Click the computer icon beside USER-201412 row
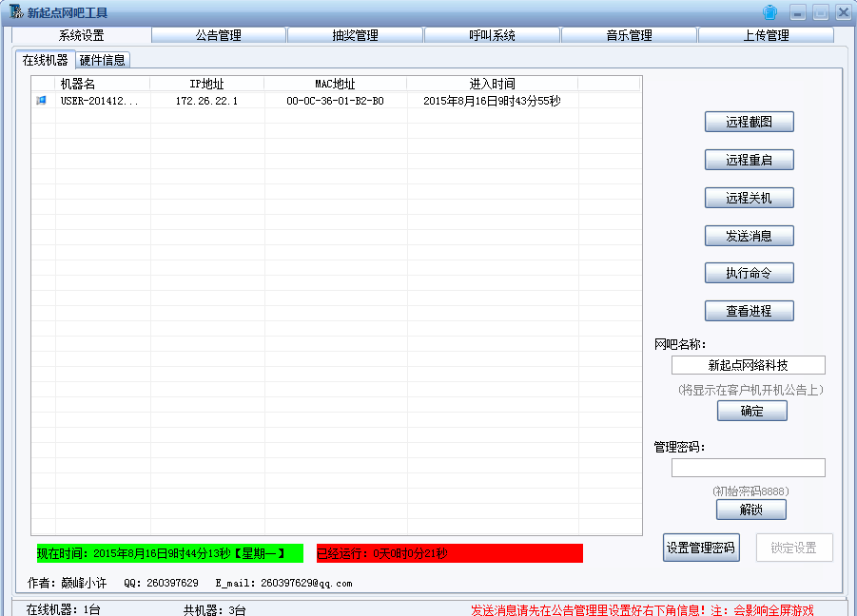This screenshot has width=857, height=616. (41, 101)
